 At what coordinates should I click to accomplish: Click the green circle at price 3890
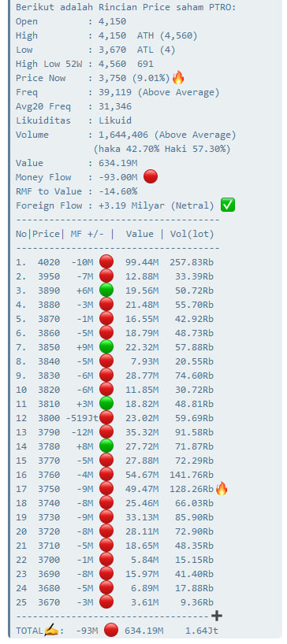coord(106,290)
